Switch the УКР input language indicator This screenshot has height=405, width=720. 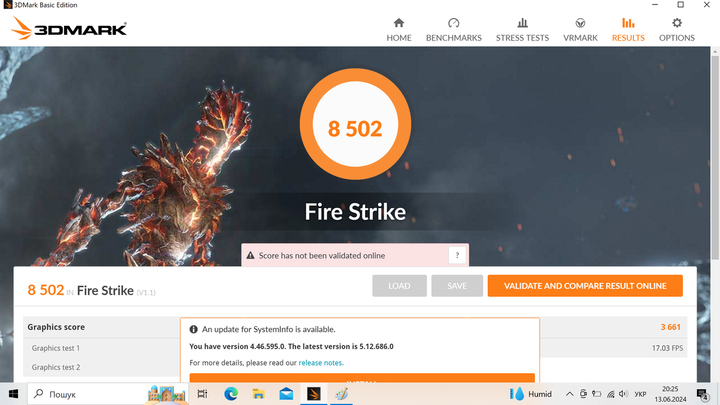pos(640,394)
